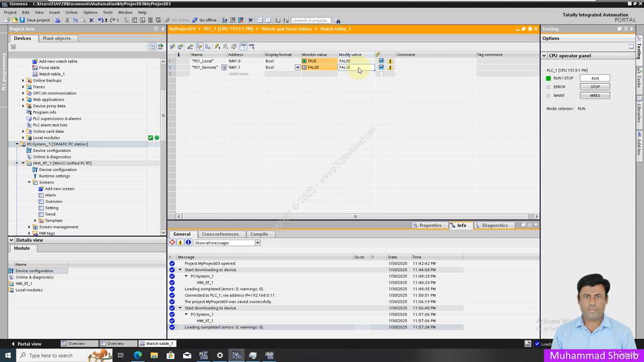This screenshot has height=362, width=644.
Task: Click the Monitor once glasses icon
Action: pyautogui.click(x=251, y=46)
